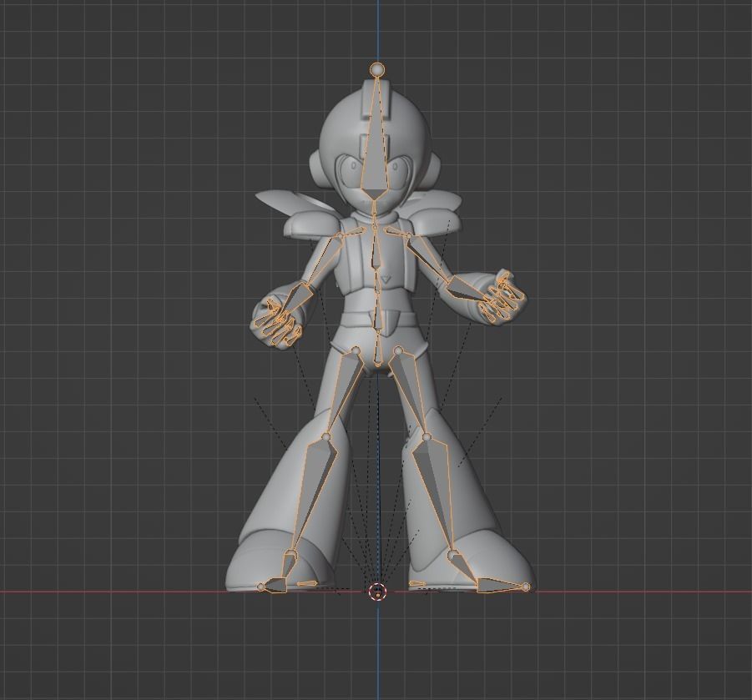The width and height of the screenshot is (752, 700).
Task: Select the foot bone on screen left
Action: (x=287, y=566)
